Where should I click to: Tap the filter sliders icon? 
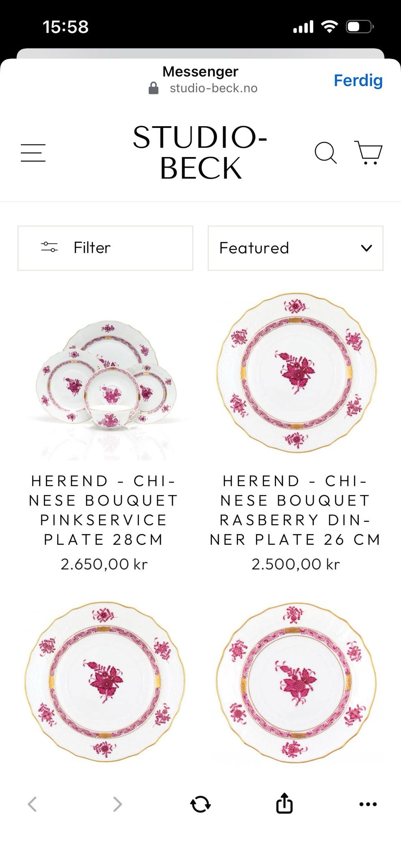(x=49, y=247)
